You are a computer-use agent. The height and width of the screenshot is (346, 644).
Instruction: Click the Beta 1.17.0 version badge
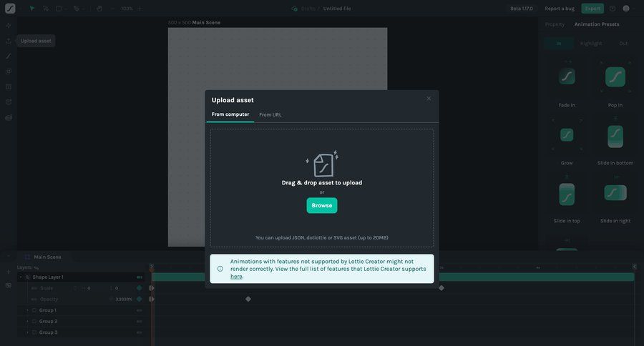coord(522,9)
